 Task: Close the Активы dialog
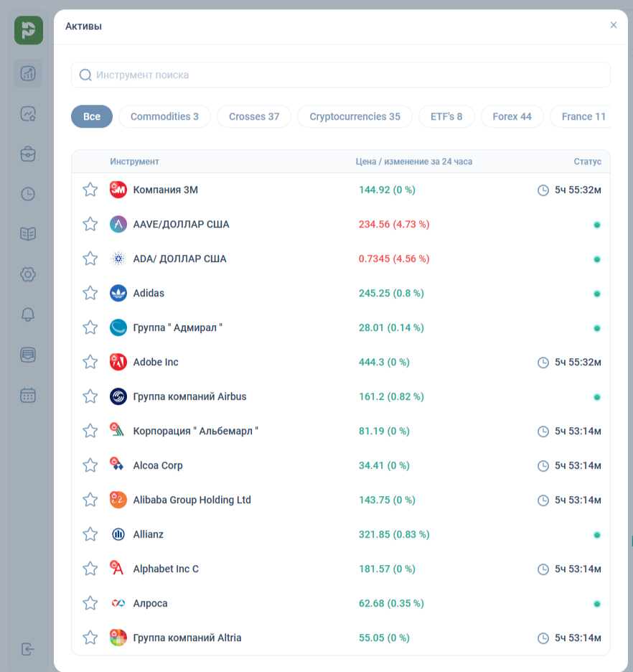point(614,25)
